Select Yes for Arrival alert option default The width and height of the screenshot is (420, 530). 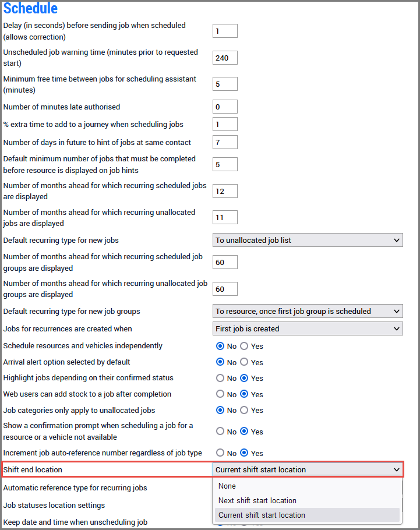(x=245, y=362)
